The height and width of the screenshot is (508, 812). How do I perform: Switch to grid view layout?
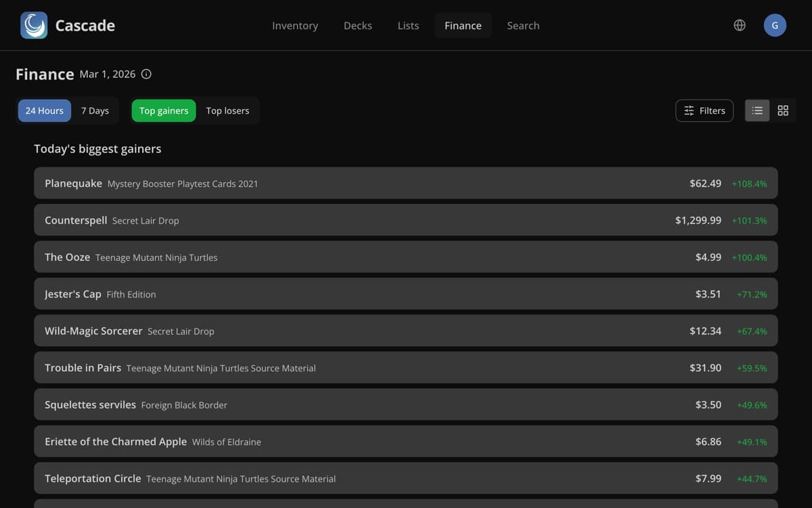783,110
